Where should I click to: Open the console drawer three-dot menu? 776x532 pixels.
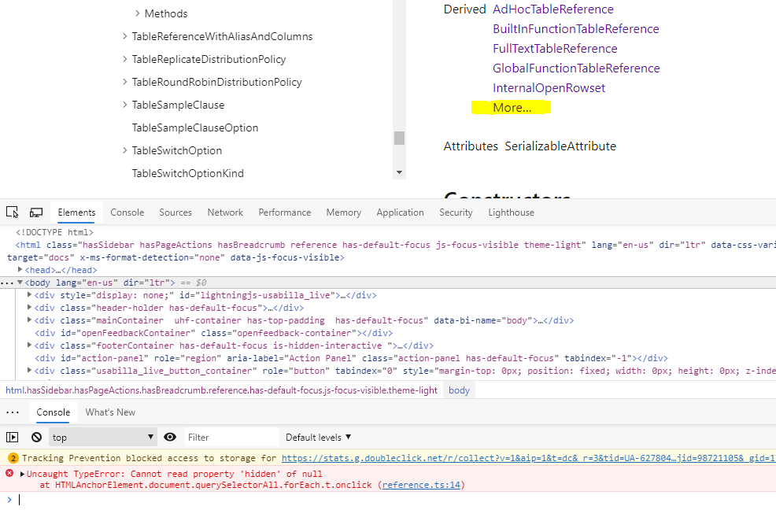click(x=13, y=412)
